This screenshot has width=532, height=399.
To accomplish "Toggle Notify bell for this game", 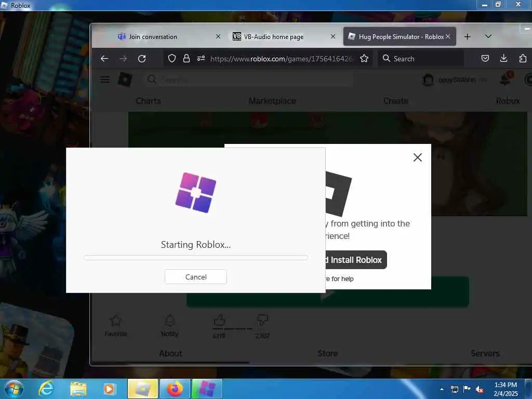I will pos(170,325).
